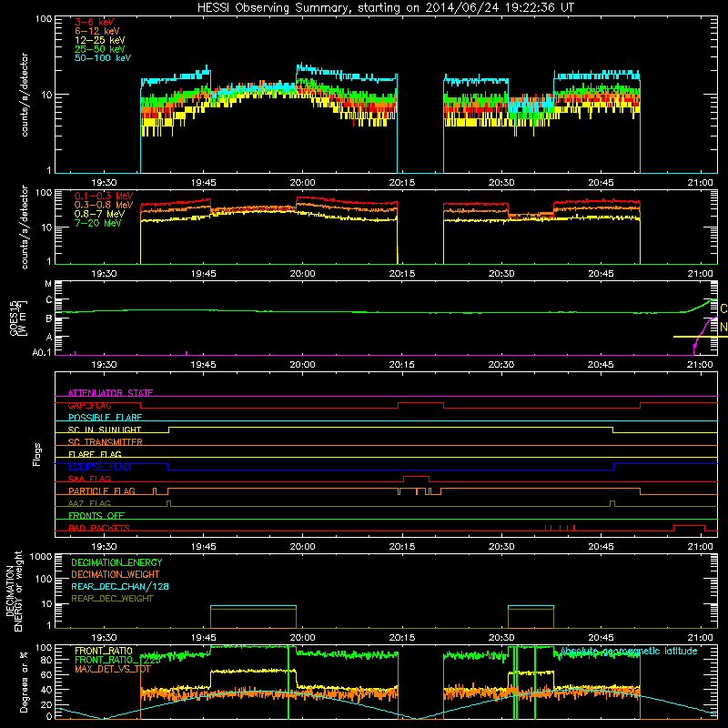Select the 50-100 keV legend label
The height and width of the screenshot is (728, 728).
point(103,58)
